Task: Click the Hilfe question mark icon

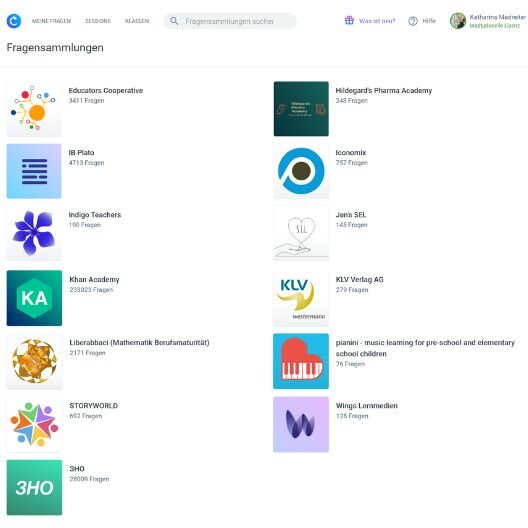Action: (x=413, y=21)
